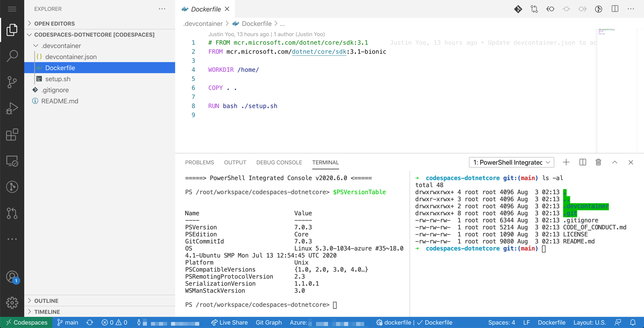
Task: Open the Manage settings gear
Action: point(12,303)
